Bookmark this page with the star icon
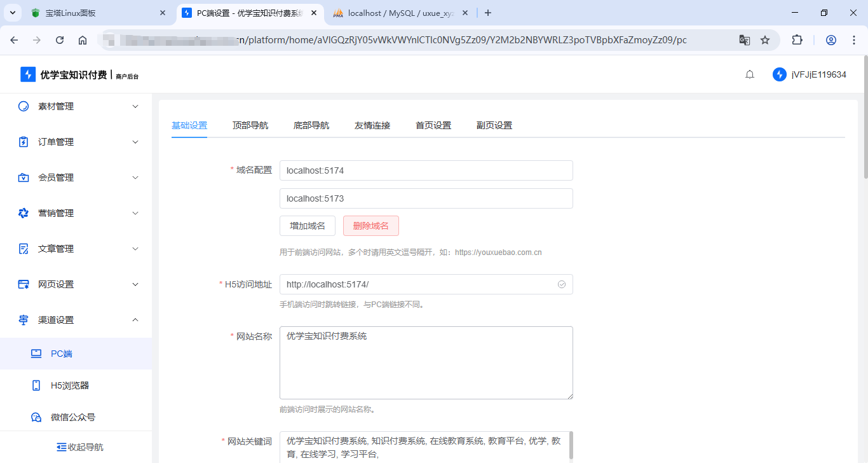The width and height of the screenshot is (868, 463). coord(765,40)
